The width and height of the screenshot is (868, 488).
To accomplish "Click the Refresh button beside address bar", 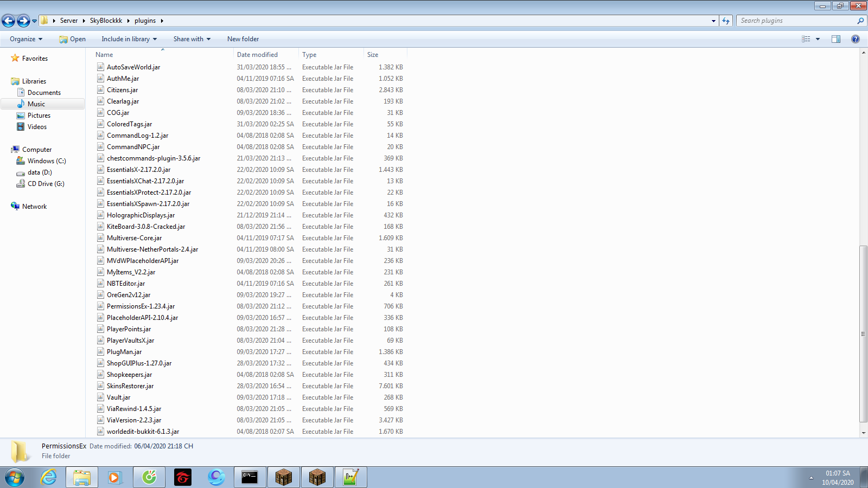I will [726, 21].
